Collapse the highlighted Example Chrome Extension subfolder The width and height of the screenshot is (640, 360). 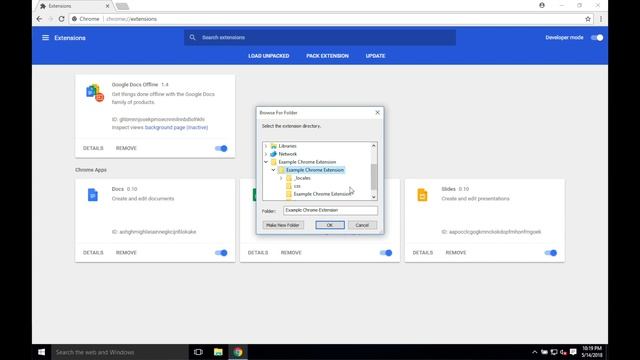point(273,170)
